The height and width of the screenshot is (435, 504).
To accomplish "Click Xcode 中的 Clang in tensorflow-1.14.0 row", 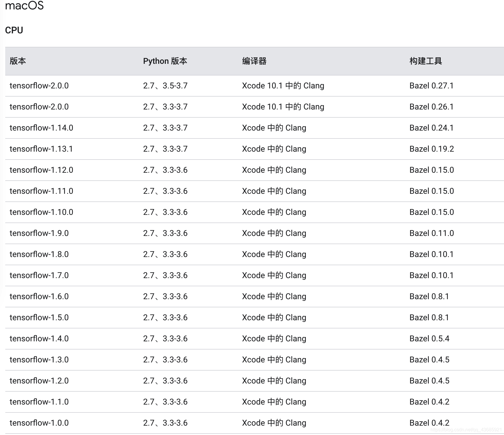I will 274,128.
